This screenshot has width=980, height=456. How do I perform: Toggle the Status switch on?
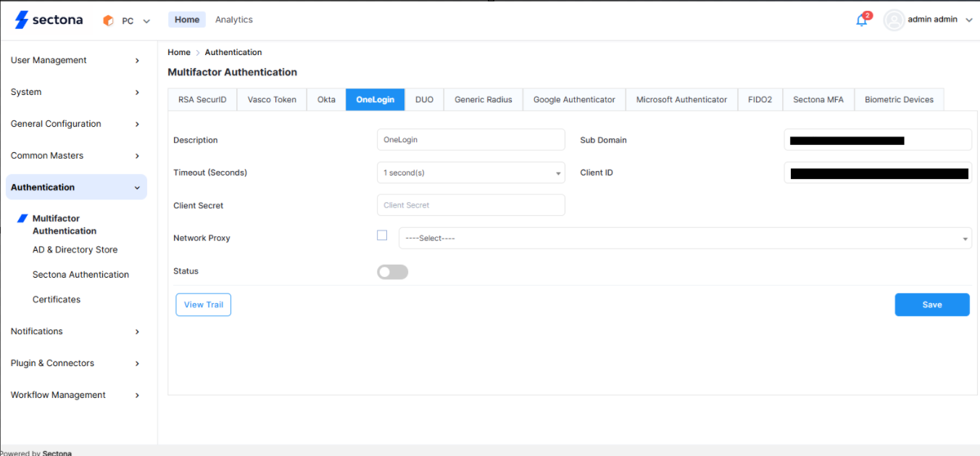point(392,272)
